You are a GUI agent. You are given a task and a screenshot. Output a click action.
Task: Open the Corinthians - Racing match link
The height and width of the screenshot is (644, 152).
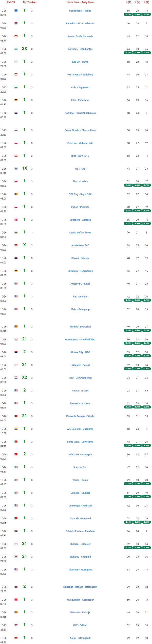80,11
